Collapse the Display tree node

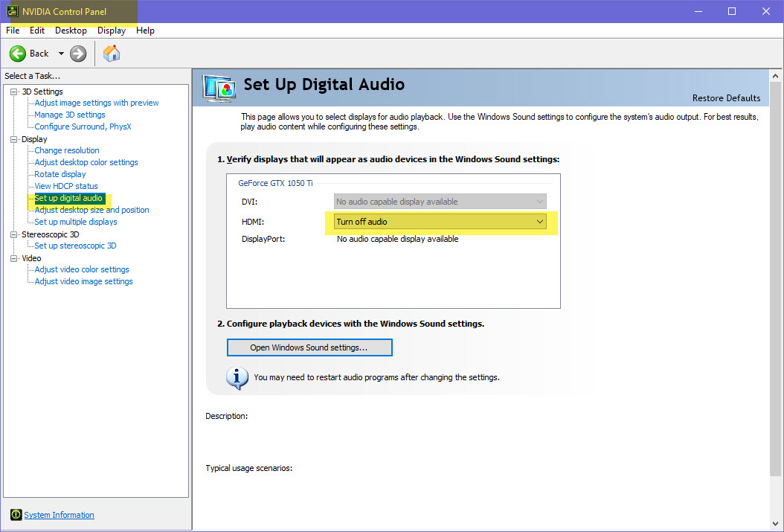point(14,139)
